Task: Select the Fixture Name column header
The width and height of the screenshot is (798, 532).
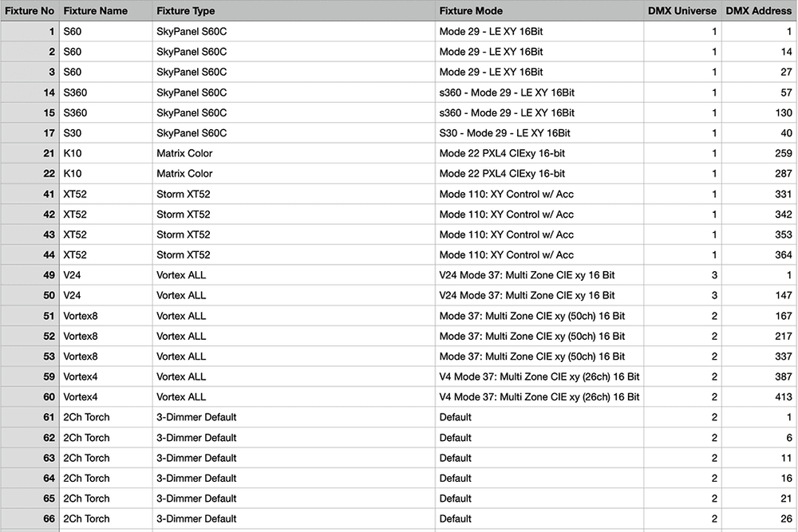Action: point(105,11)
